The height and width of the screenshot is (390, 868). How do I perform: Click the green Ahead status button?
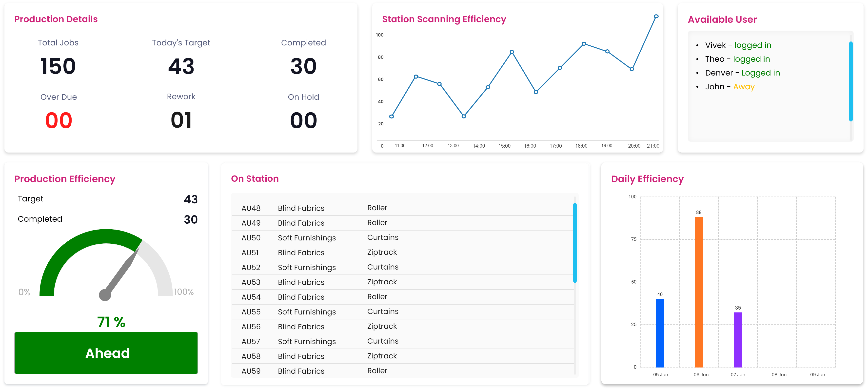pyautogui.click(x=106, y=353)
